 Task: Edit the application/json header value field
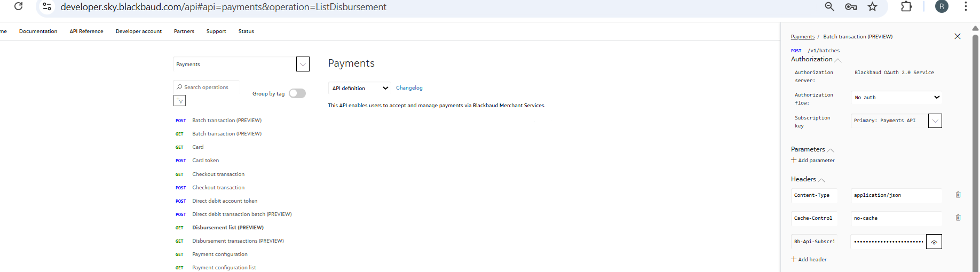[897, 195]
